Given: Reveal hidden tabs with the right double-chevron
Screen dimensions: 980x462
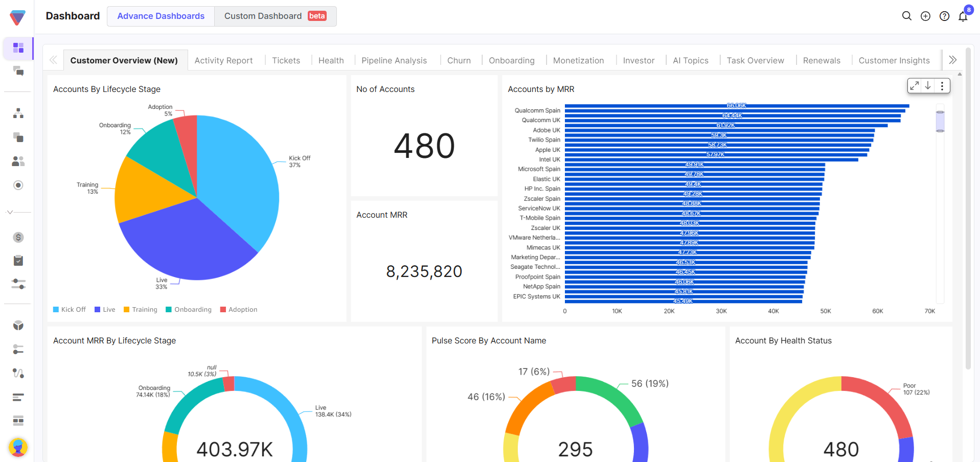Looking at the screenshot, I should [952, 59].
